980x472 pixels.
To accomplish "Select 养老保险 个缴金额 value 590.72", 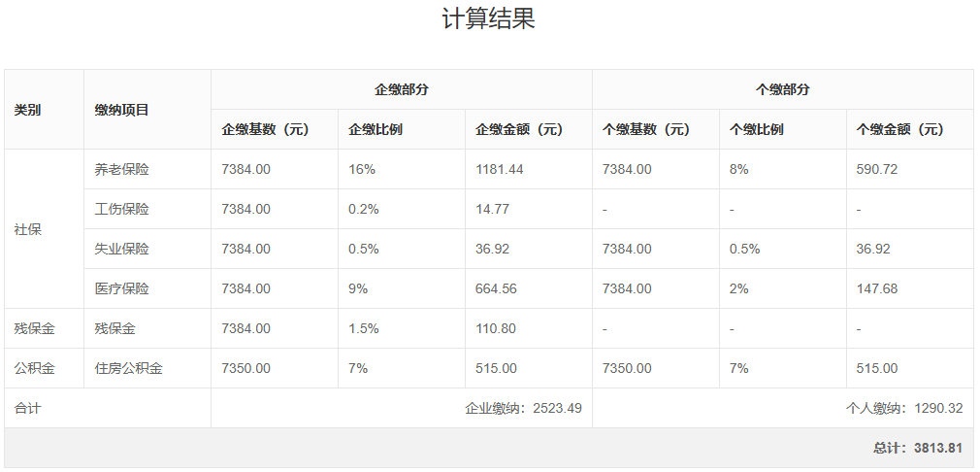I will (877, 169).
